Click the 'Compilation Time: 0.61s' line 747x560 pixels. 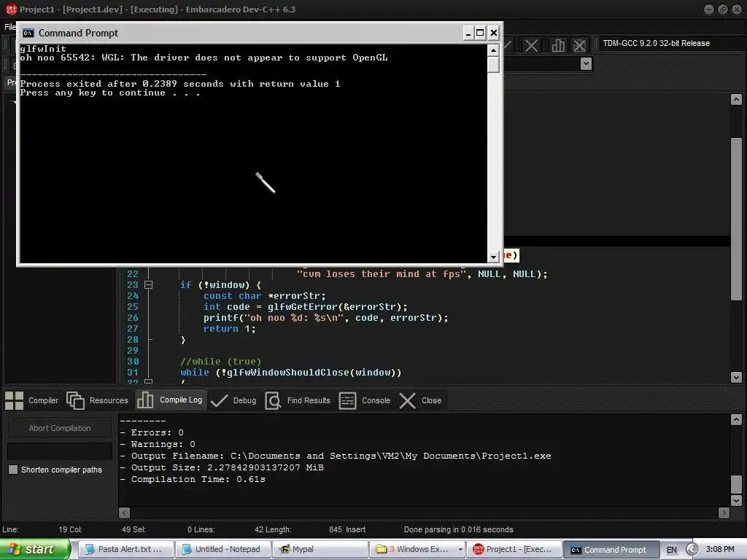(x=193, y=479)
